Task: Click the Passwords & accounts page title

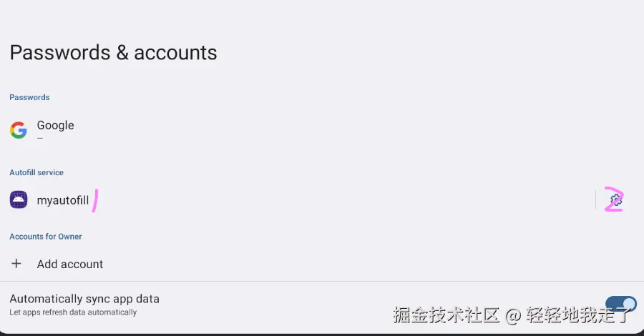Action: click(x=113, y=52)
